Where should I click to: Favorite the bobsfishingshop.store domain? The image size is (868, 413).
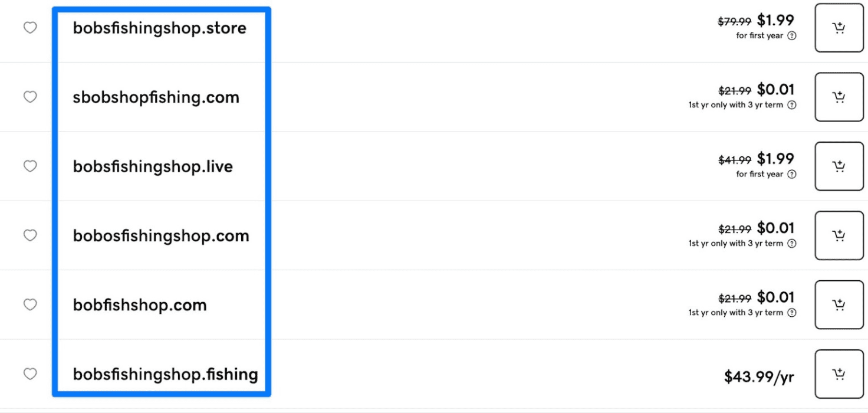tap(29, 28)
